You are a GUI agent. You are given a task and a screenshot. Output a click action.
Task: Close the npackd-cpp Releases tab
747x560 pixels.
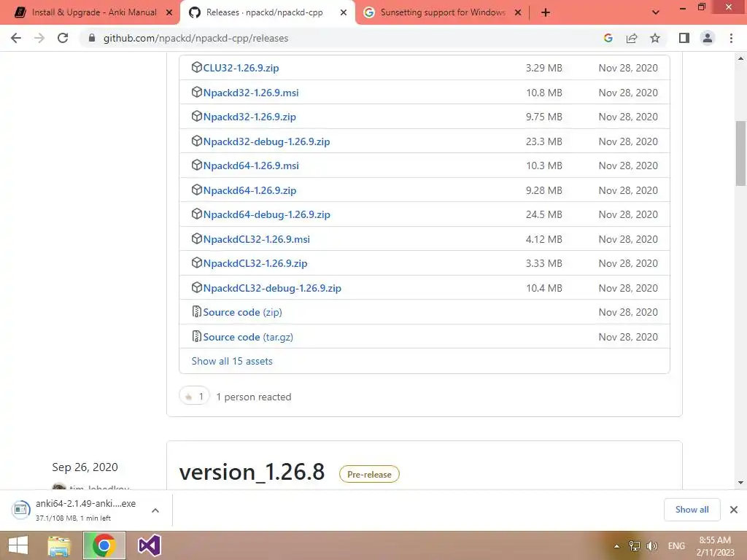coord(344,13)
